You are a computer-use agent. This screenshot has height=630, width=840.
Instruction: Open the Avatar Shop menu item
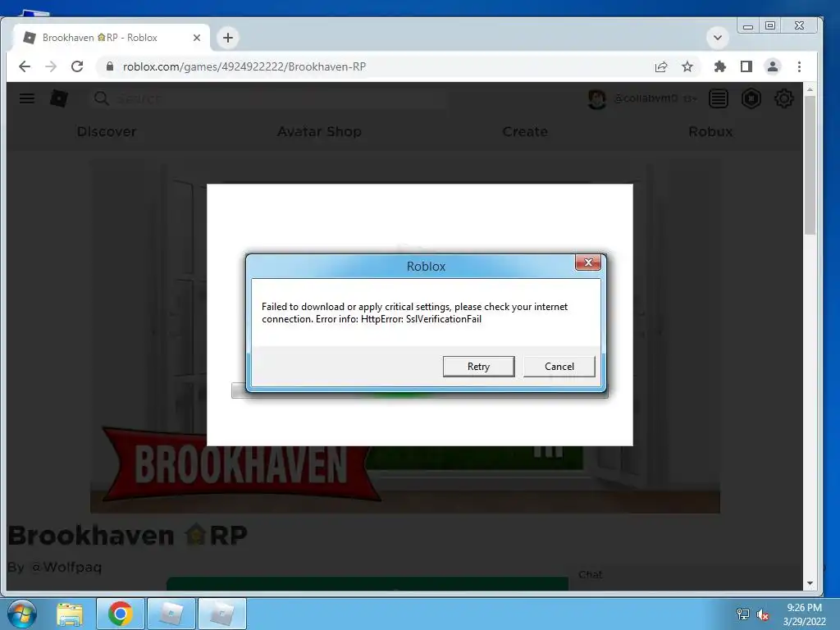point(319,132)
